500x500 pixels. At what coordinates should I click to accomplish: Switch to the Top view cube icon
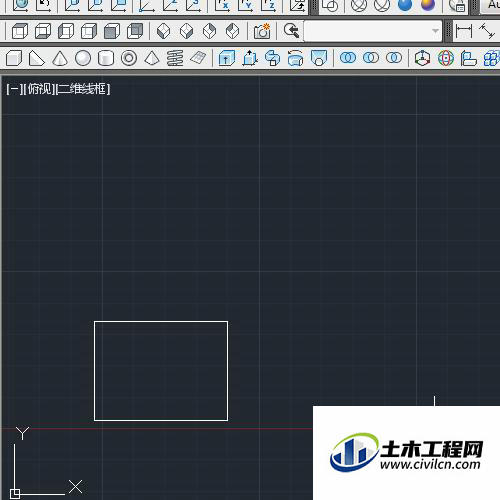[x=20, y=32]
